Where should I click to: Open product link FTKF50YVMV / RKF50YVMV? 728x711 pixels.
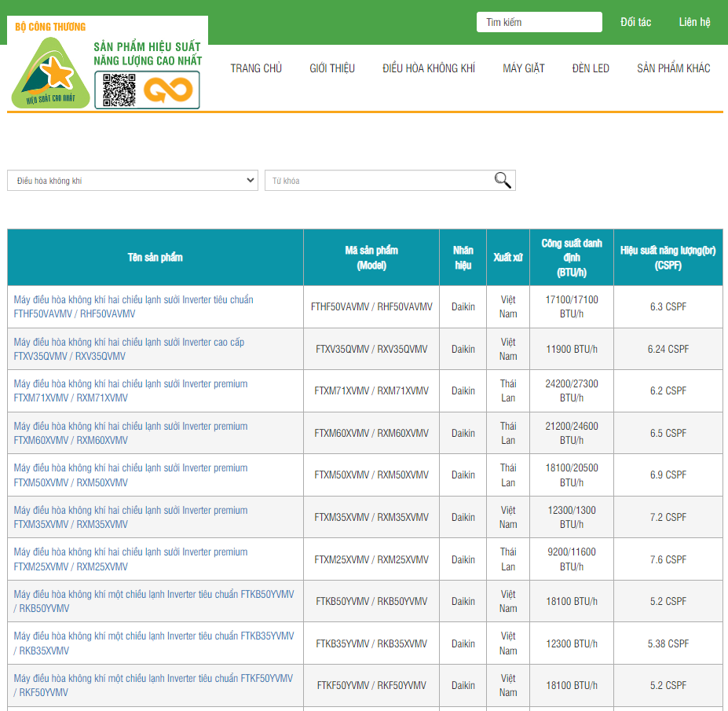pos(153,685)
